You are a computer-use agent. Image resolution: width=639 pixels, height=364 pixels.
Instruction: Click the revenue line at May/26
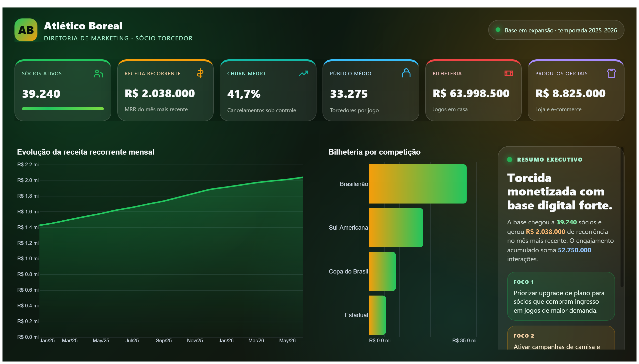point(287,179)
